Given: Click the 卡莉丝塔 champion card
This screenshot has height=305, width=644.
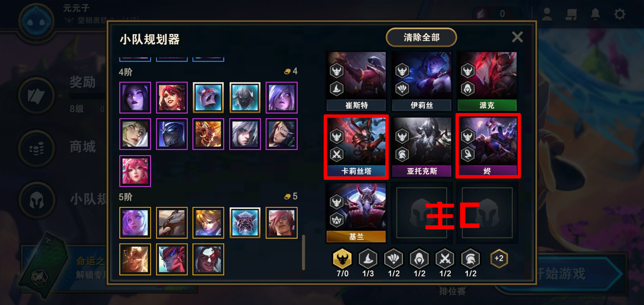Looking at the screenshot, I should 356,147.
